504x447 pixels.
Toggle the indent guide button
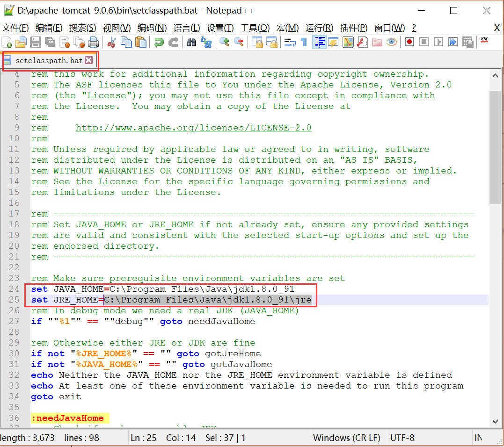(x=320, y=43)
